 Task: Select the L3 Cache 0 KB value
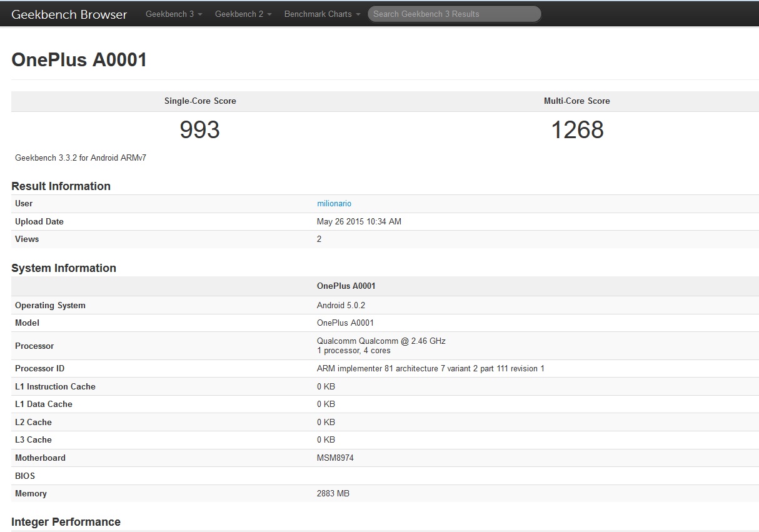click(326, 440)
